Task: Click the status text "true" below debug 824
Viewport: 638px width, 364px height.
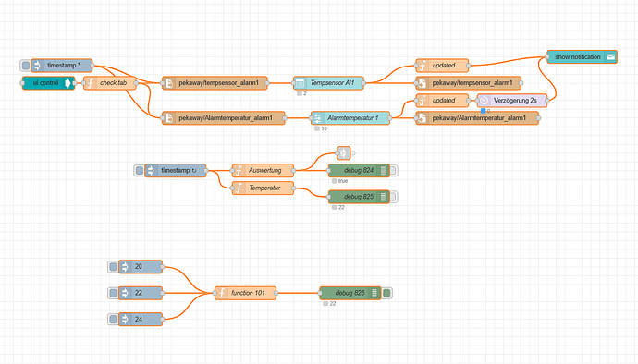Action: click(x=343, y=181)
